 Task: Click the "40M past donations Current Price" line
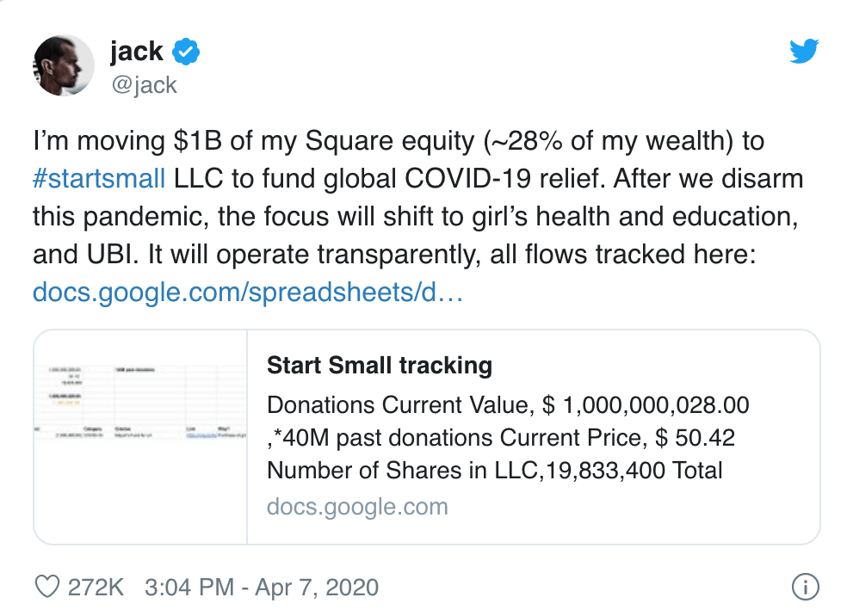501,438
